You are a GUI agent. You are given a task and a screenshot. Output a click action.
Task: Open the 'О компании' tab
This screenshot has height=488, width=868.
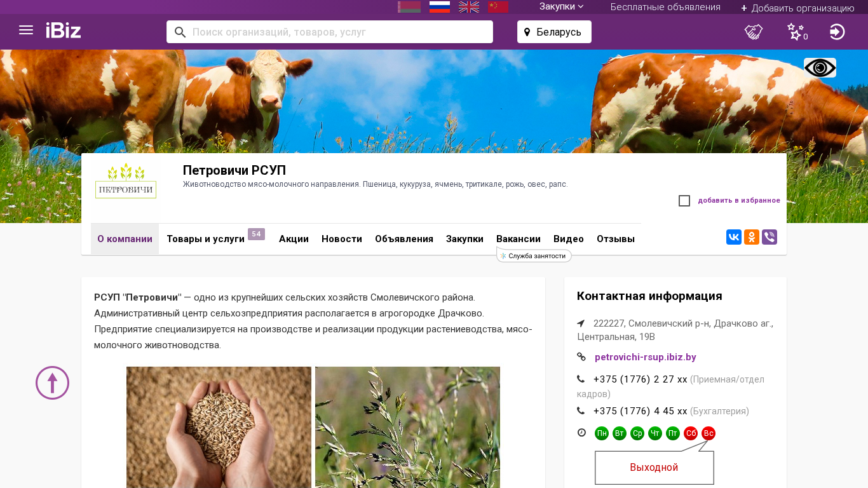click(x=125, y=239)
